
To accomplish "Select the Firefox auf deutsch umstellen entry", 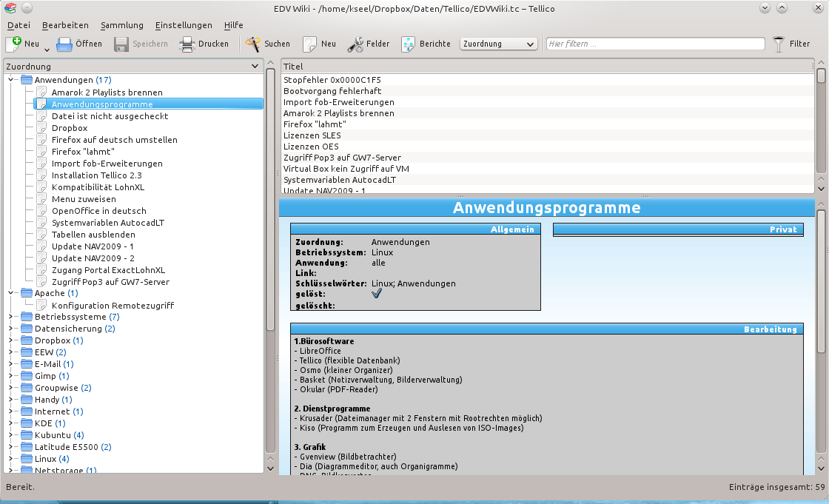I will coord(114,140).
